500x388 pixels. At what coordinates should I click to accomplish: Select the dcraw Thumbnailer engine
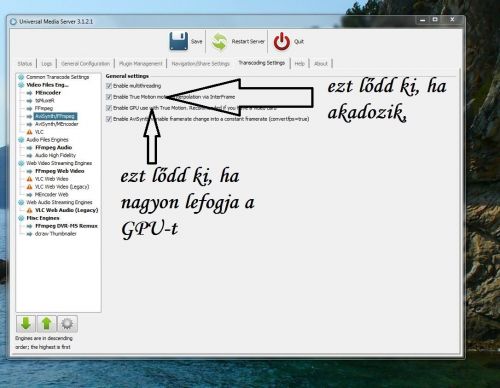[56, 234]
